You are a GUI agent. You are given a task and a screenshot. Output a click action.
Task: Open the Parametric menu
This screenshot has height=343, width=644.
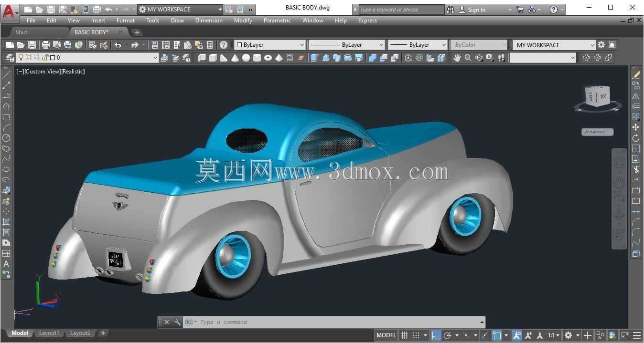tap(277, 21)
